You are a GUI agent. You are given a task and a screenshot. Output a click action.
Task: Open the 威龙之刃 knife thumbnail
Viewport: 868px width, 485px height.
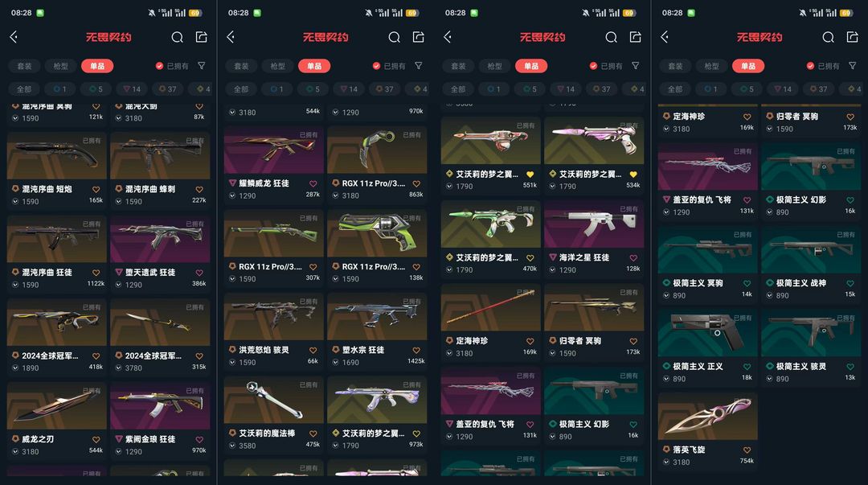click(x=56, y=405)
